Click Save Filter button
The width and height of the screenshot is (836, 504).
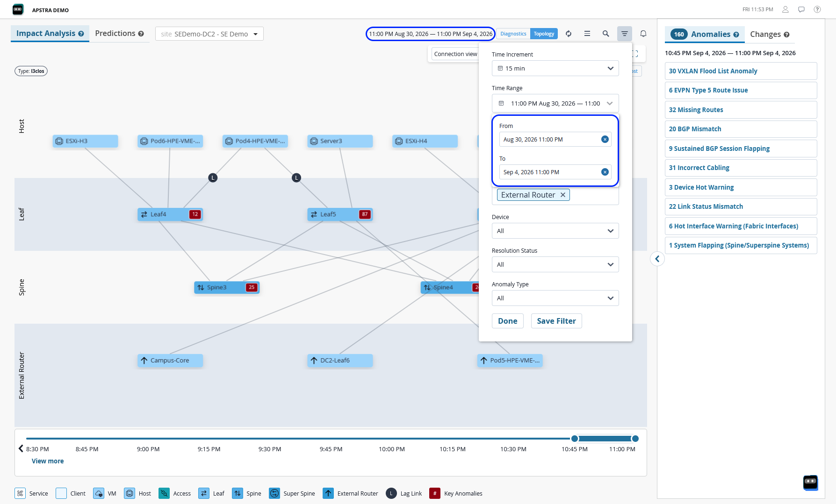click(556, 321)
